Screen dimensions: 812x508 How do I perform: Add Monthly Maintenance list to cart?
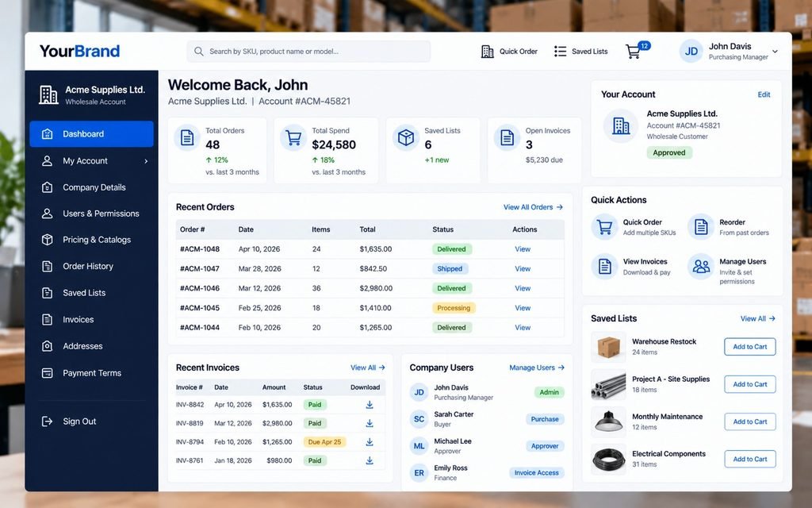coord(750,421)
